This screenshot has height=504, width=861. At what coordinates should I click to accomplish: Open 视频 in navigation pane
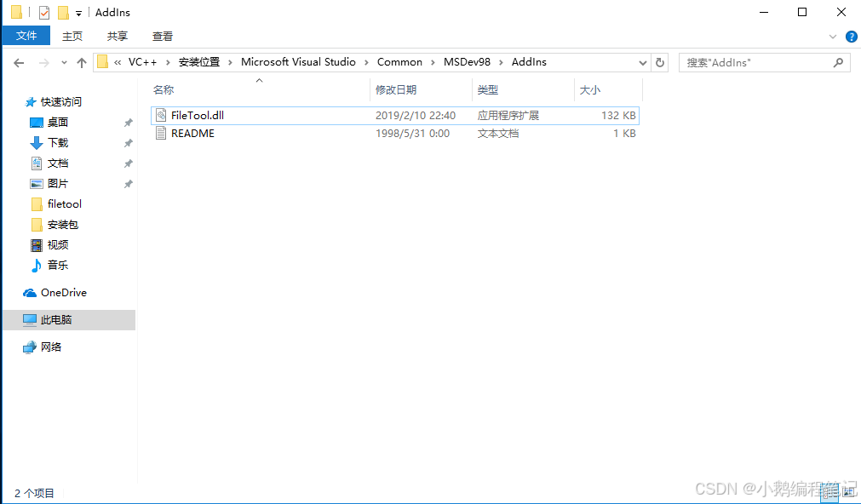(58, 245)
